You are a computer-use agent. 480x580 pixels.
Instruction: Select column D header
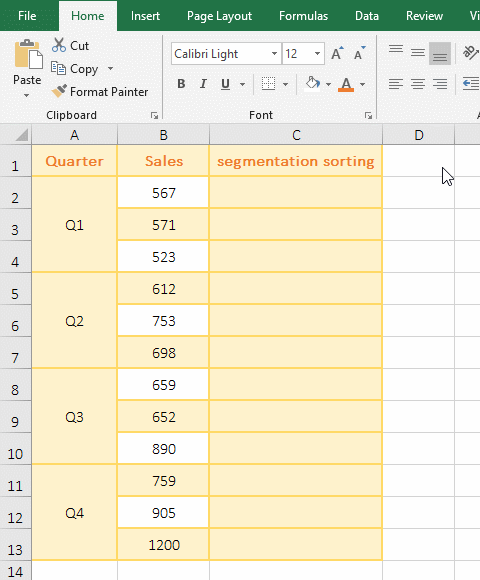click(x=419, y=135)
